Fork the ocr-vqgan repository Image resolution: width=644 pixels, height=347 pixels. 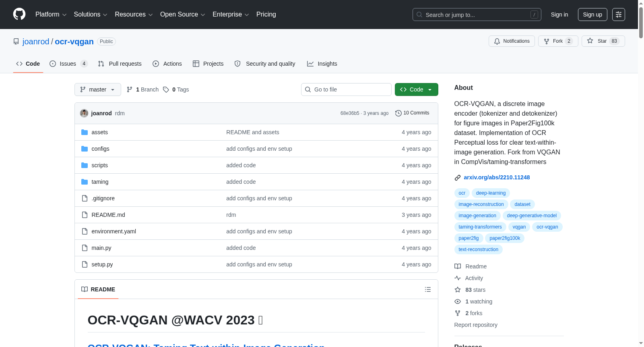point(558,41)
